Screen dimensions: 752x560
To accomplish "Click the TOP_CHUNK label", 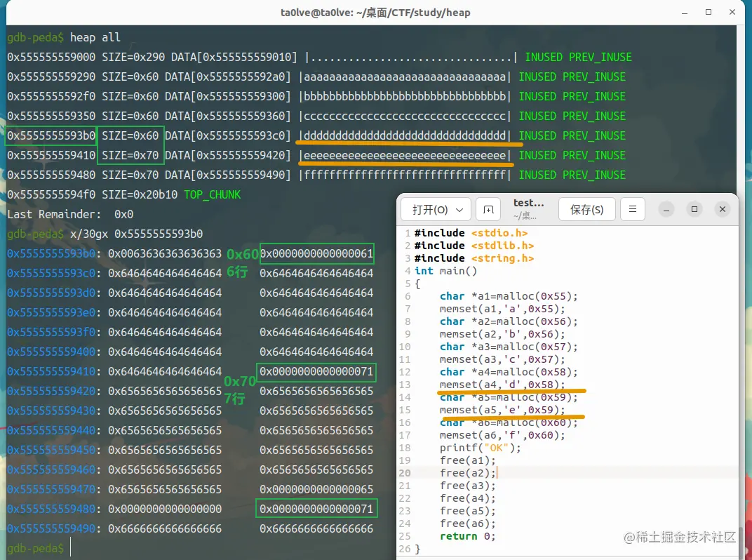I will 212,194.
